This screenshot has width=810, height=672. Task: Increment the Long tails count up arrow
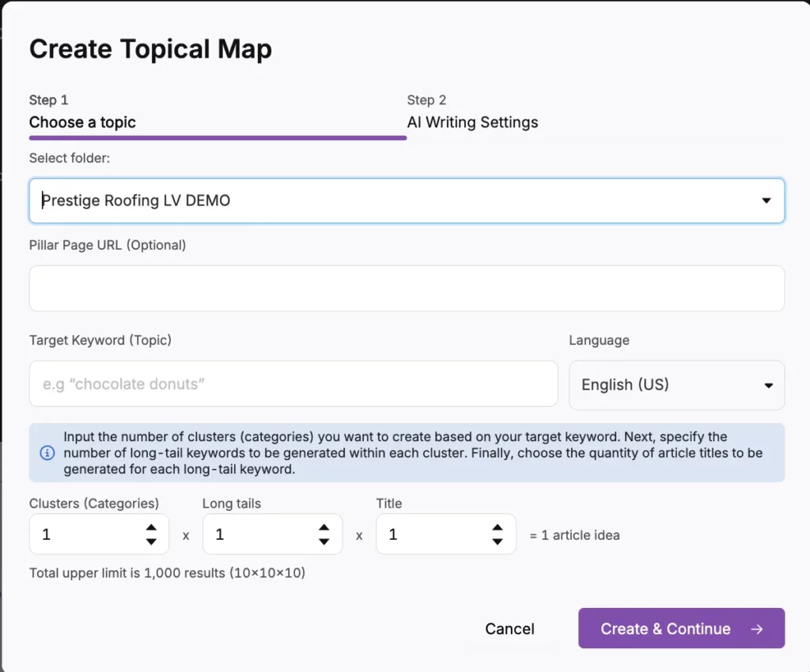324,527
